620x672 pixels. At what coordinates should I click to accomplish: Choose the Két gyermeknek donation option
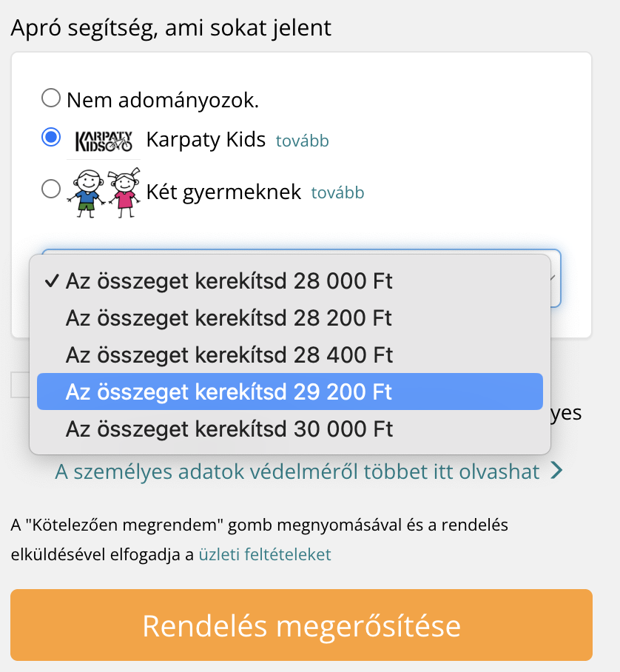pyautogui.click(x=50, y=189)
